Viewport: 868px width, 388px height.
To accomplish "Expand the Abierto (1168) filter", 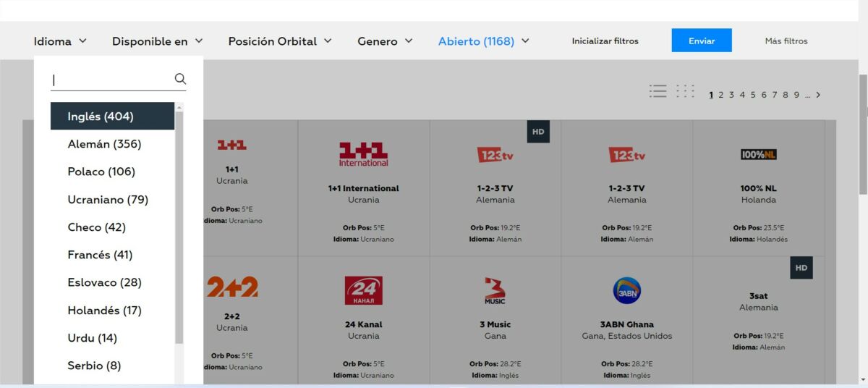I will 483,41.
